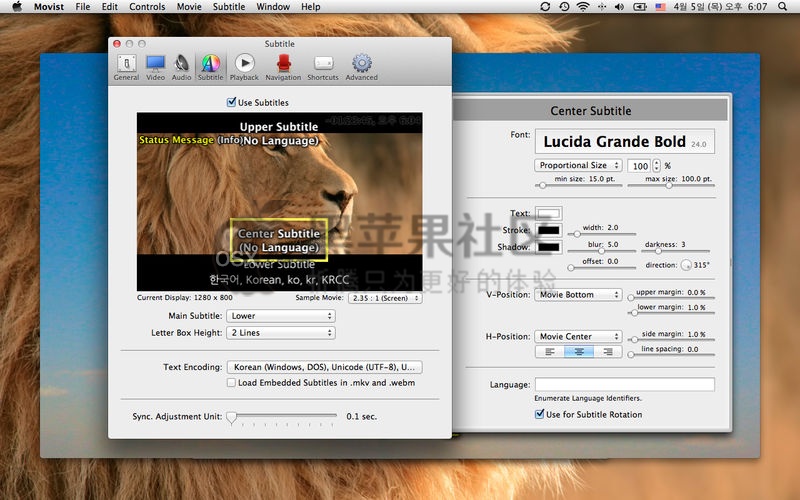Open the Navigation preferences pane
Viewport: 800px width, 500px height.
click(x=283, y=68)
